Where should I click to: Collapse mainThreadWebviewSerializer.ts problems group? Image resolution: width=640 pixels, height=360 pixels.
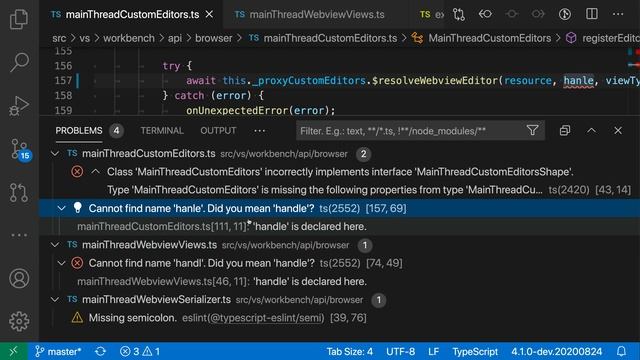tap(55, 300)
